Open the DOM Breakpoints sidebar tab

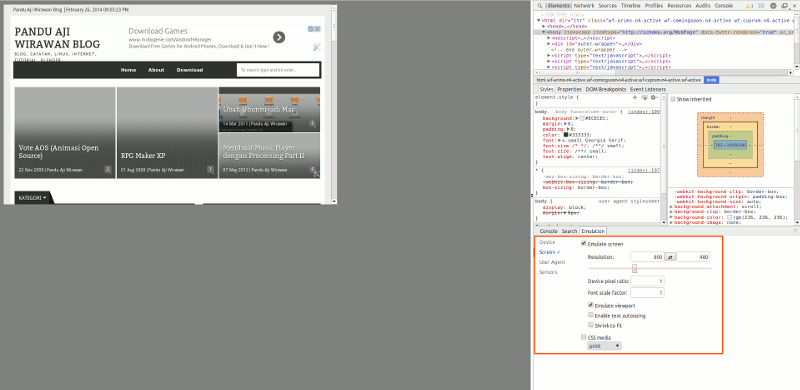tap(606, 89)
